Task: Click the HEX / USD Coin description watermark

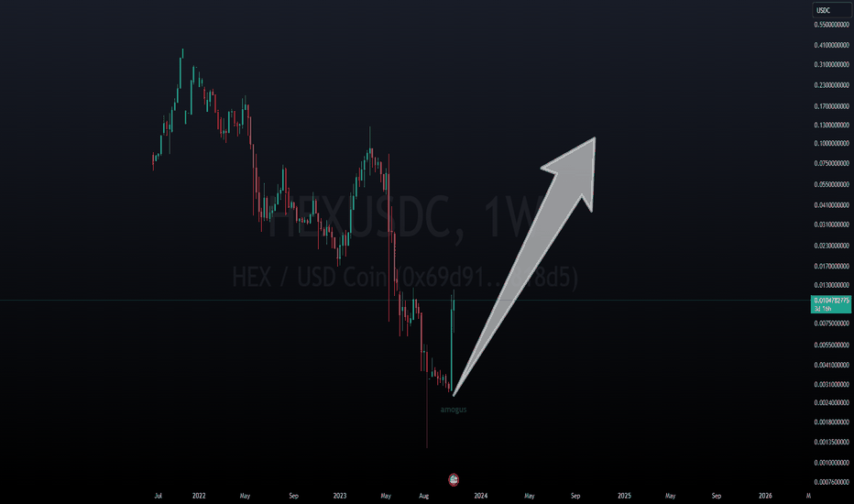Action: click(405, 277)
